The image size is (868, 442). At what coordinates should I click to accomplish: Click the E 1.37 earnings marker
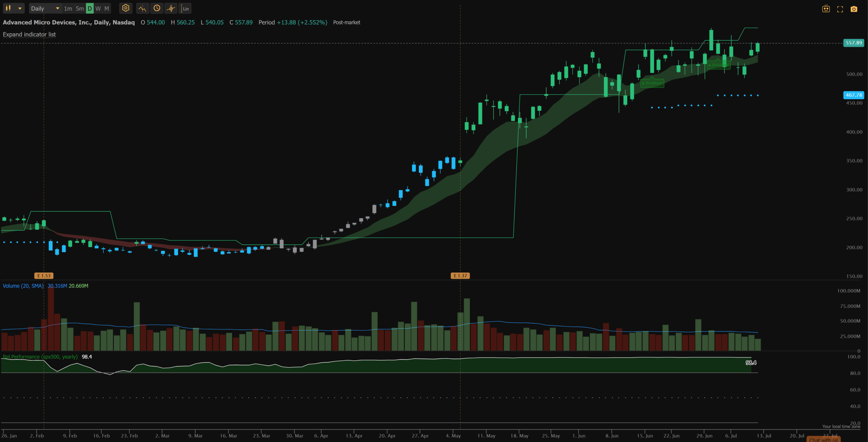tap(460, 276)
